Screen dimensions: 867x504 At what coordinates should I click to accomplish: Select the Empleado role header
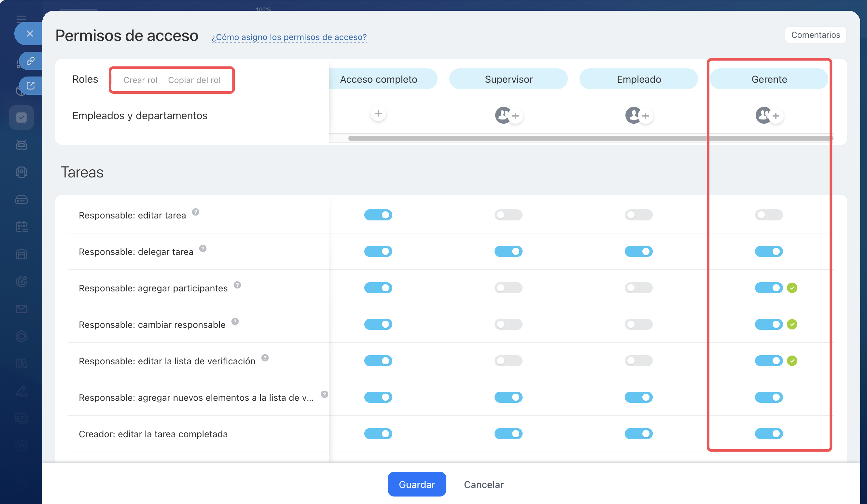638,79
